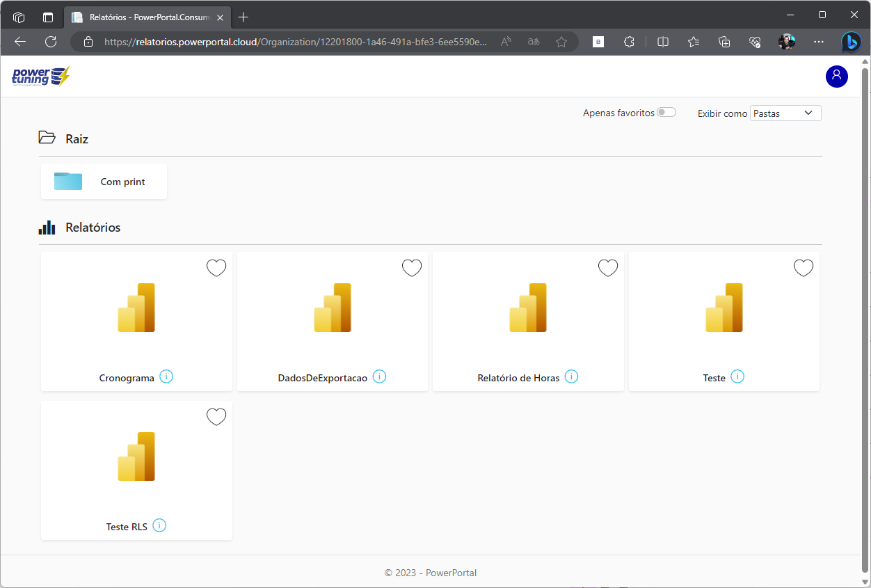Select the Relatórios browser tab
The width and height of the screenshot is (871, 588).
click(x=143, y=17)
